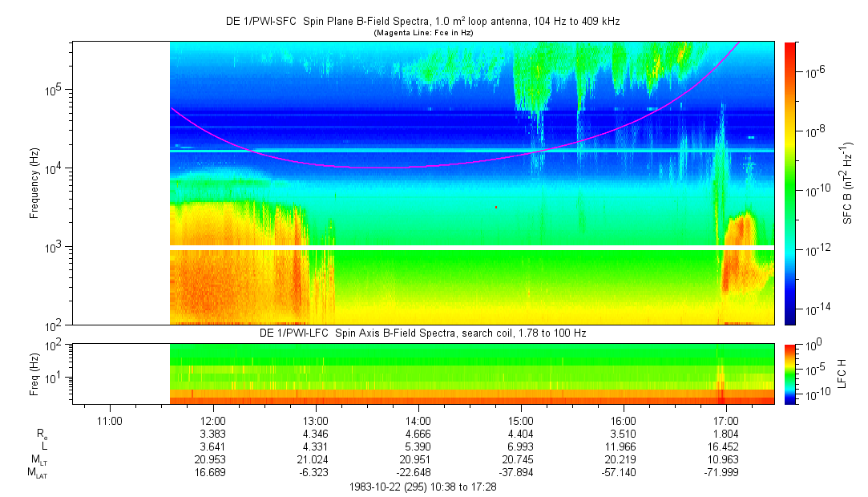Select the 12:00 time axis tick label
Viewport: 868px width, 497px height.
point(212,420)
